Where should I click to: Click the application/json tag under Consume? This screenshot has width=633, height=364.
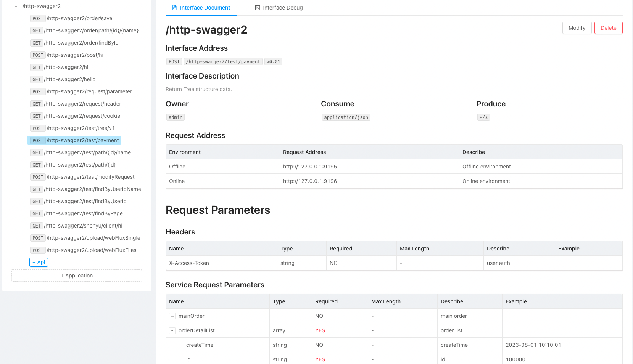click(x=346, y=117)
